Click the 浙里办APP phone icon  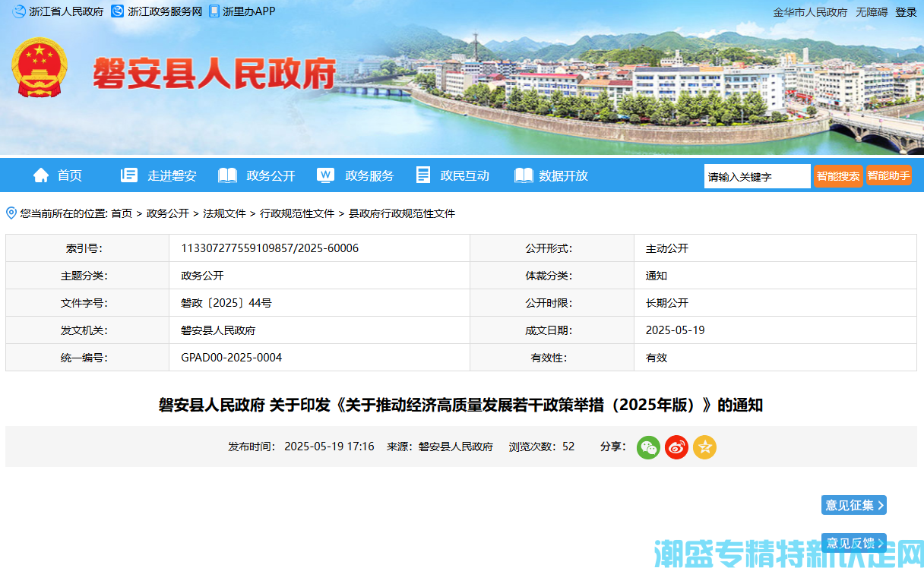214,11
